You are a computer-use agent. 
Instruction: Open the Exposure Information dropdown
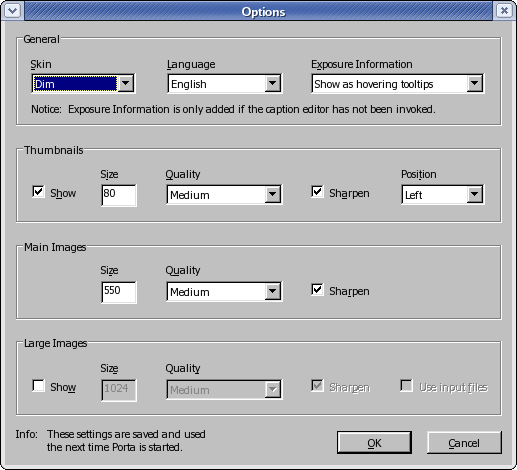click(397, 83)
